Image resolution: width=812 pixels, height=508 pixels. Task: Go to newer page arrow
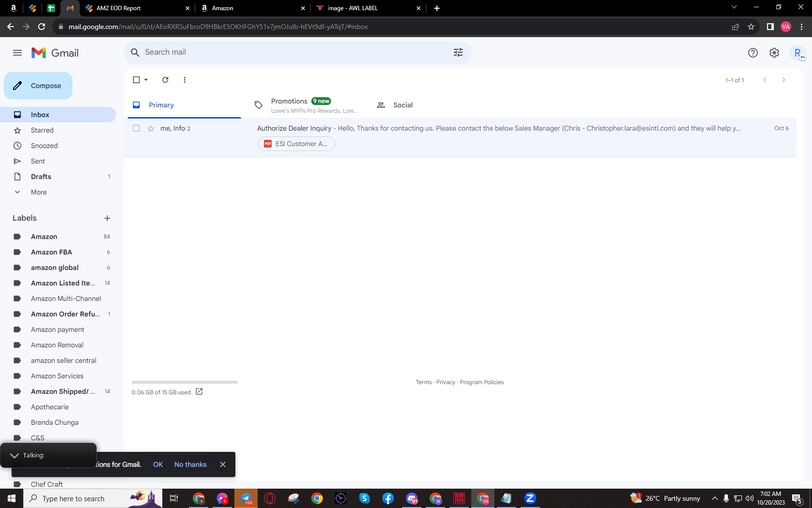pos(765,80)
